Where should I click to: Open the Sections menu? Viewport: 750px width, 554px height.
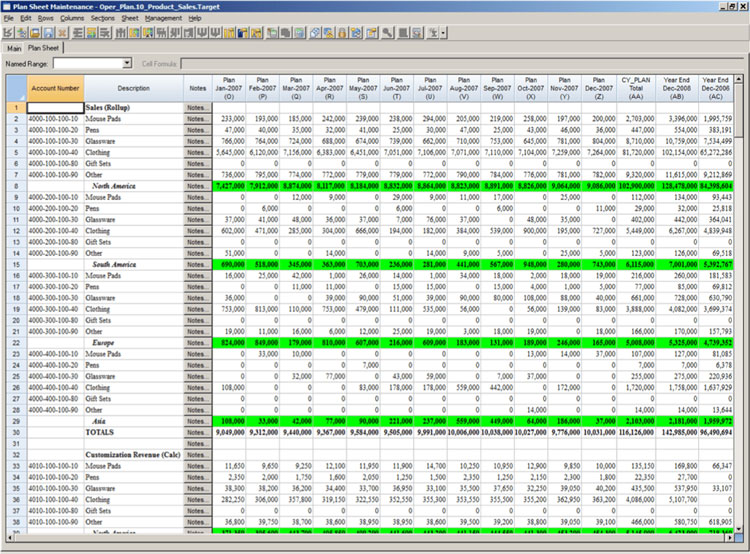click(102, 18)
